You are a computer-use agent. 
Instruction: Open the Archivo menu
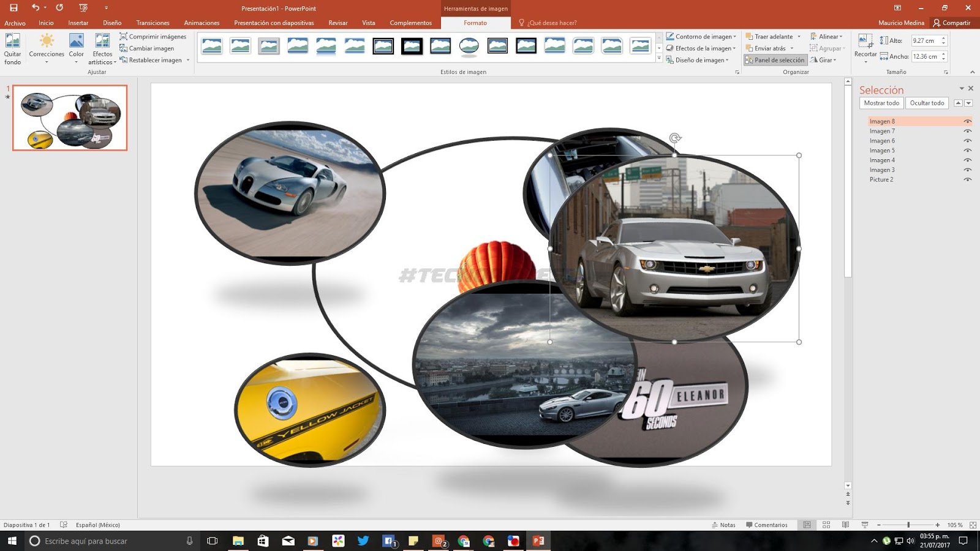[14, 23]
